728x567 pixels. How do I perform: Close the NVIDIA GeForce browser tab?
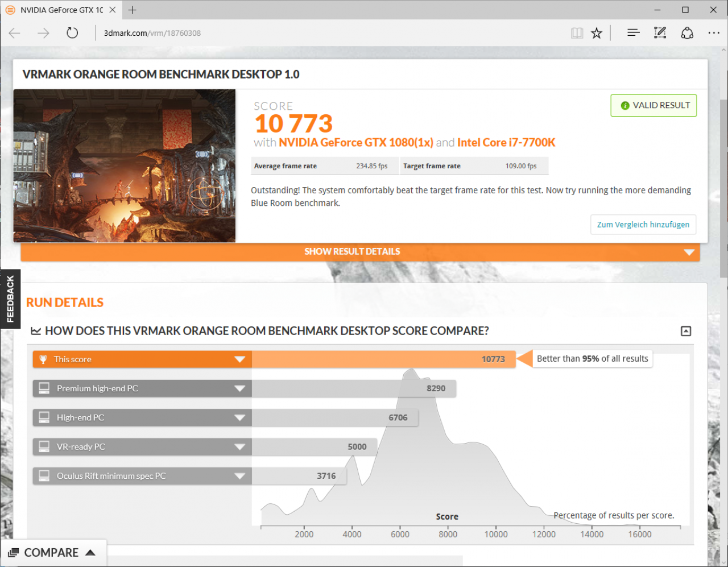[113, 10]
